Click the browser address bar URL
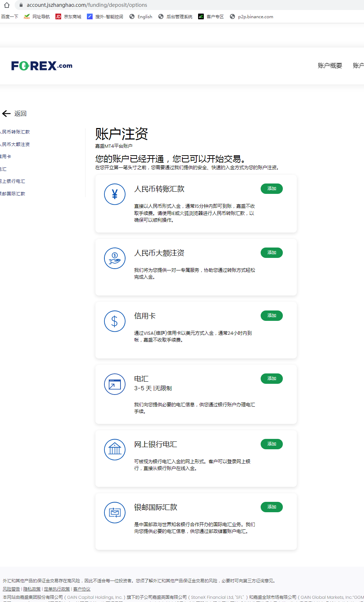 pos(87,5)
